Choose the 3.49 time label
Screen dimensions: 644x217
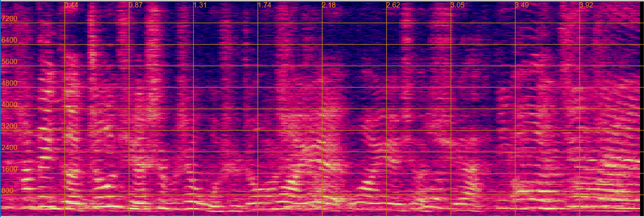(522, 5)
